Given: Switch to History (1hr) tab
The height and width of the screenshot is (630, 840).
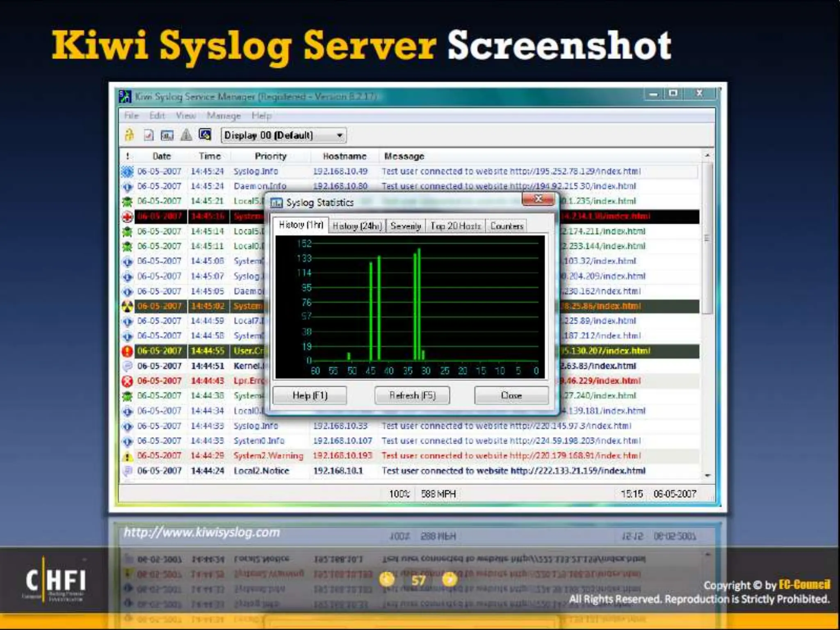Looking at the screenshot, I should pyautogui.click(x=301, y=225).
